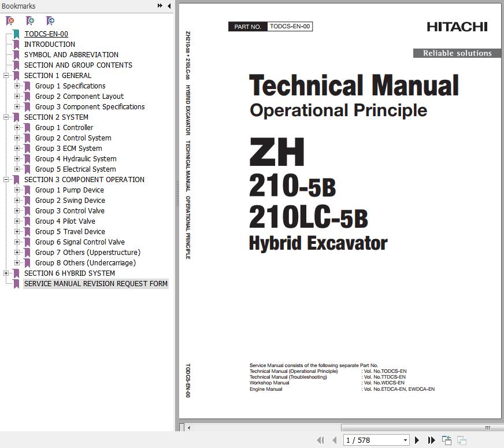Collapse SECTION 2 SYSTEM tree node
Screen dimensions: 504x448
click(6, 117)
